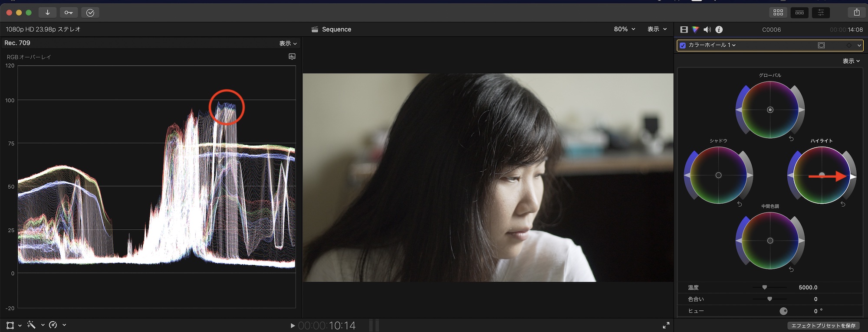Open the retime options dropdown arrow
The image size is (868, 332).
click(64, 325)
